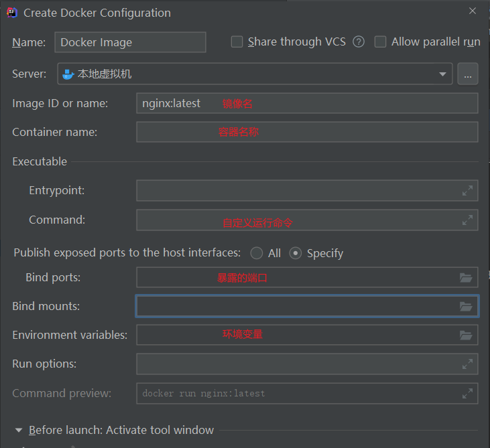The image size is (490, 448).
Task: Focus the Entrypoint text field
Action: [307, 190]
